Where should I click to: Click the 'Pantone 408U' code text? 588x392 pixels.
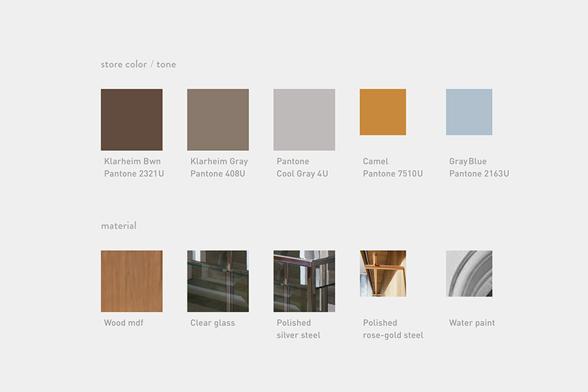click(x=218, y=174)
